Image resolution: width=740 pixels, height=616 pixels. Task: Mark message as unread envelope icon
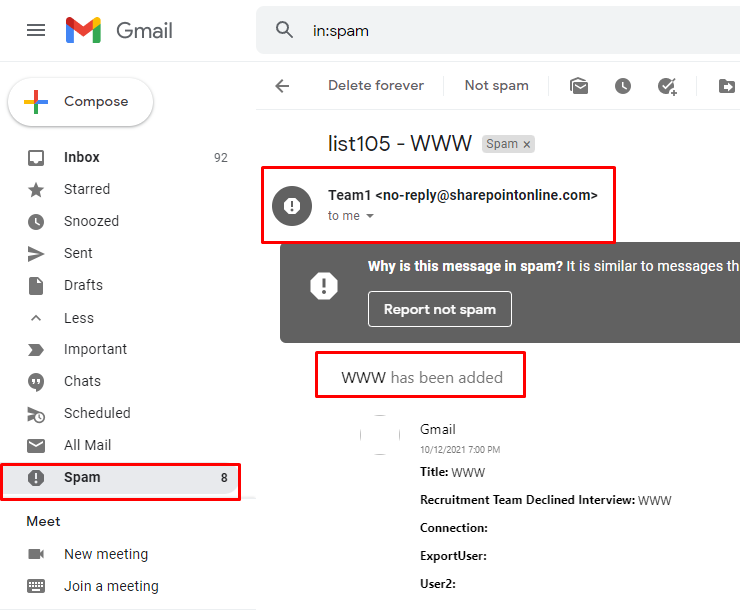tap(579, 86)
